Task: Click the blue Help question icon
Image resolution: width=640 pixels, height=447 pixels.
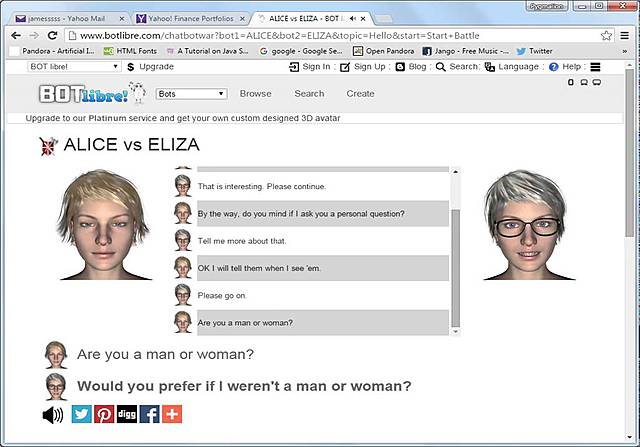Action: click(553, 67)
